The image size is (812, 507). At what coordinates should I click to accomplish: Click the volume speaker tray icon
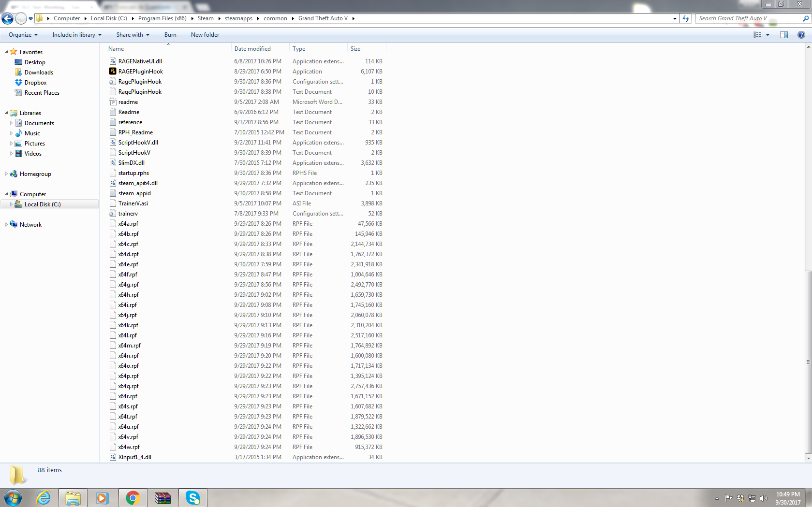[764, 498]
